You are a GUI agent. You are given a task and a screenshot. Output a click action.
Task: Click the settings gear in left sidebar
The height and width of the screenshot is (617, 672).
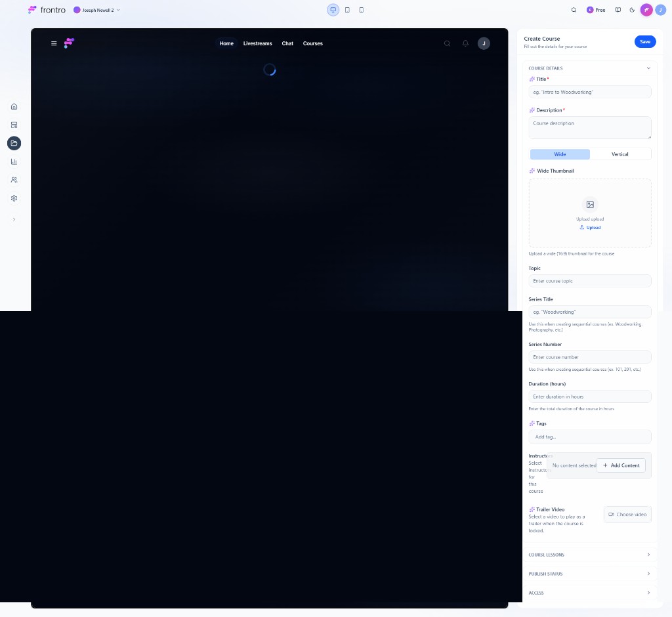tap(14, 198)
